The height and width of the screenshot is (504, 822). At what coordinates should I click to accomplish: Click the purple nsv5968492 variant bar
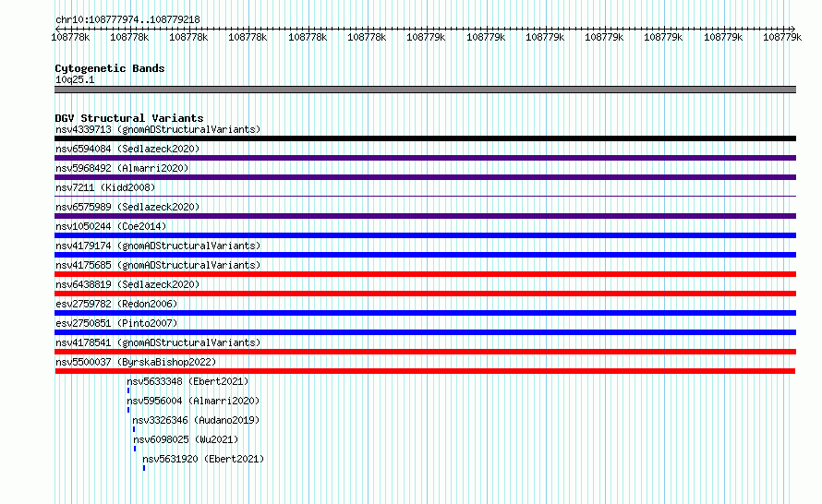[x=425, y=177]
